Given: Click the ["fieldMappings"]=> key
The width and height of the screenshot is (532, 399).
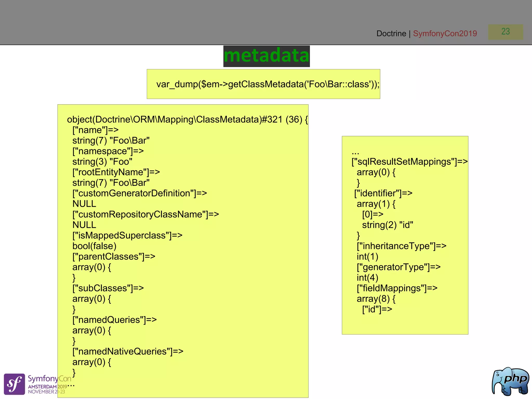Looking at the screenshot, I should point(397,288).
